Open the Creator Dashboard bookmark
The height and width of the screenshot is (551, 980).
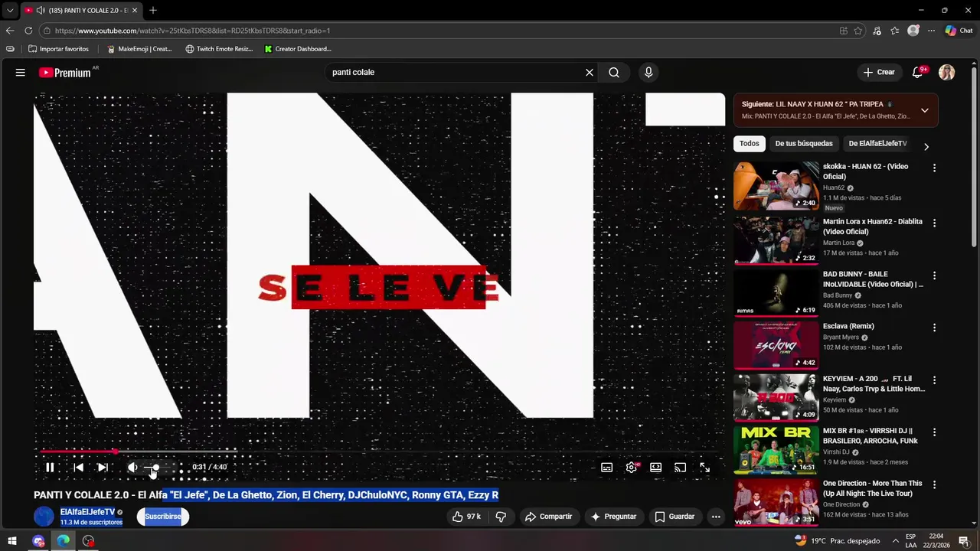[298, 49]
